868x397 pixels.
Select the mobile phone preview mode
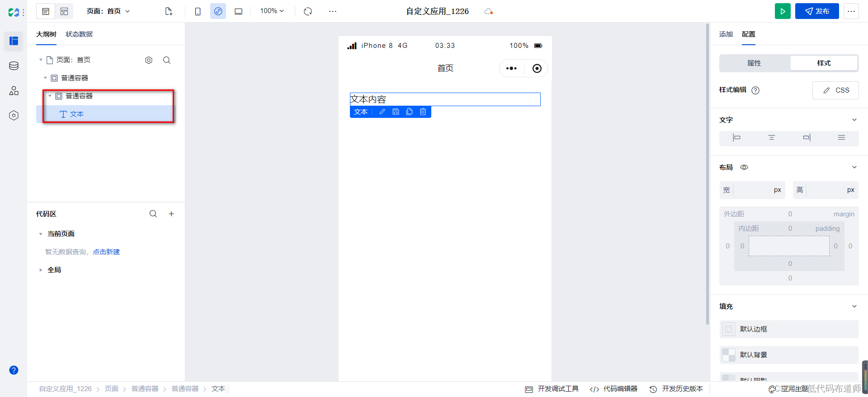pos(198,11)
